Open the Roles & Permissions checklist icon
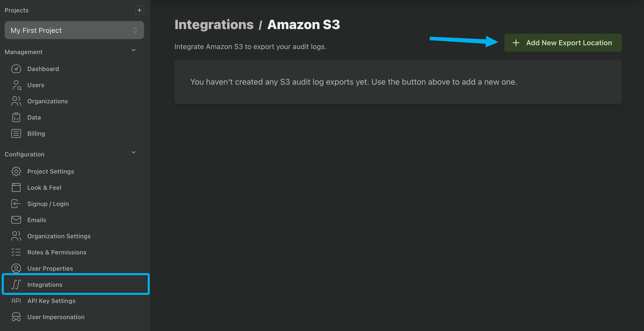 [16, 252]
